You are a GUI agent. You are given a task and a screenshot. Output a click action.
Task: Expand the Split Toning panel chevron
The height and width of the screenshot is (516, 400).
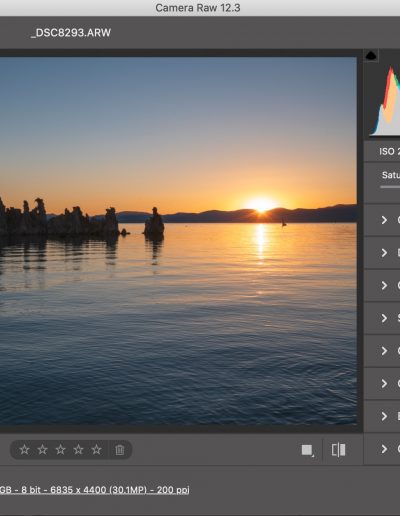[384, 318]
